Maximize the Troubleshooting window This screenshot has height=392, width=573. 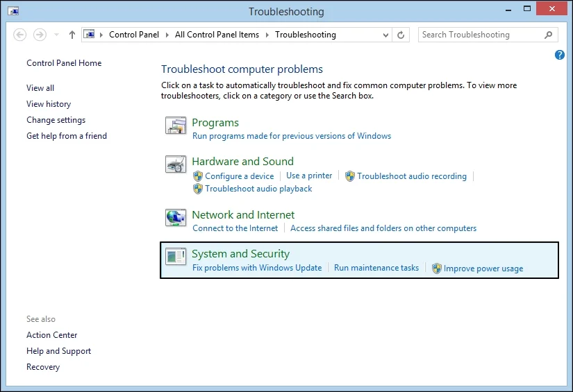coord(527,9)
